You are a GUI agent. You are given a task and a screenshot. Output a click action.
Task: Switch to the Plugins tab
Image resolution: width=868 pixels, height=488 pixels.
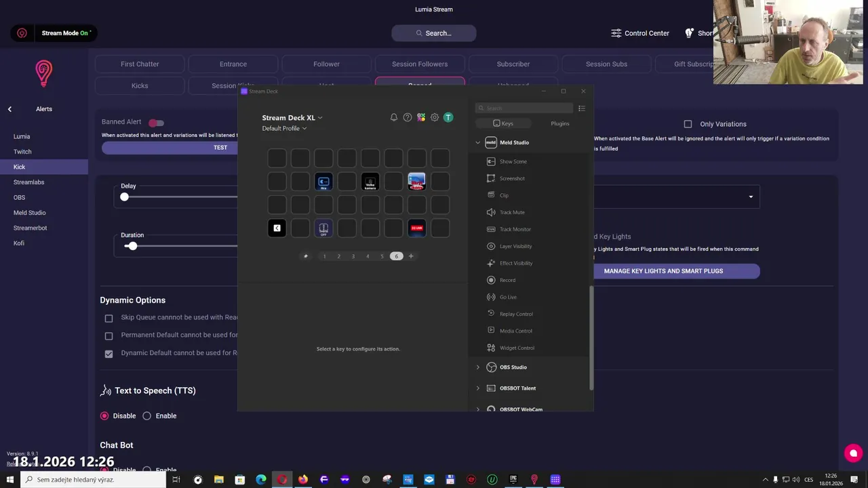pos(559,123)
